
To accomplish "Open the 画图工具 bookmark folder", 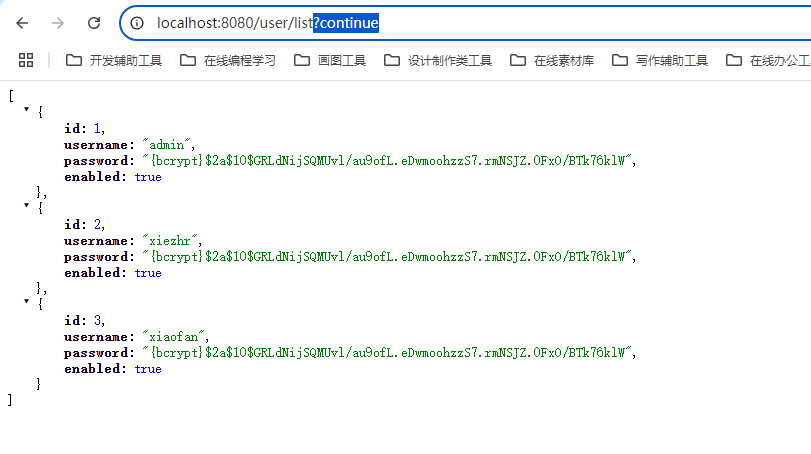I will (330, 60).
